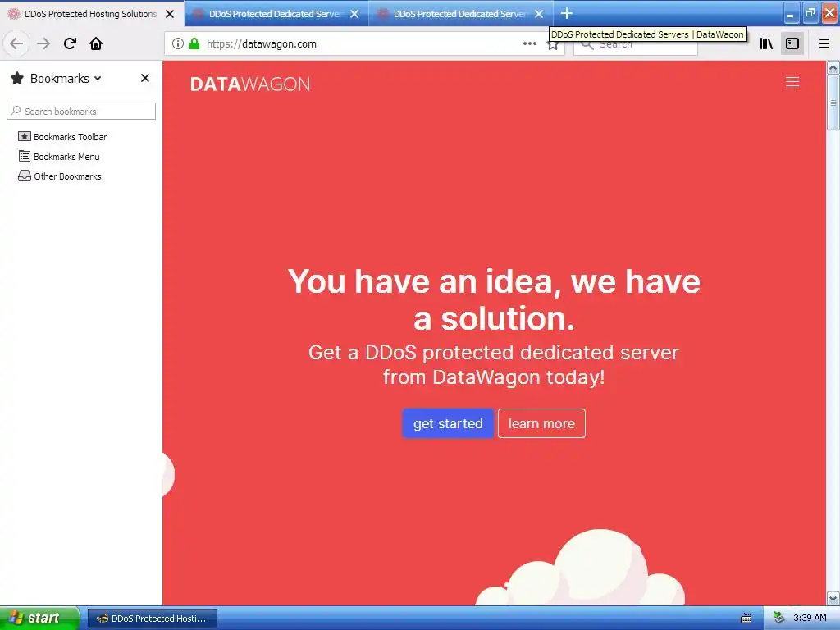Select the Bookmarks Toolbar folder
This screenshot has height=630, width=840.
62,137
